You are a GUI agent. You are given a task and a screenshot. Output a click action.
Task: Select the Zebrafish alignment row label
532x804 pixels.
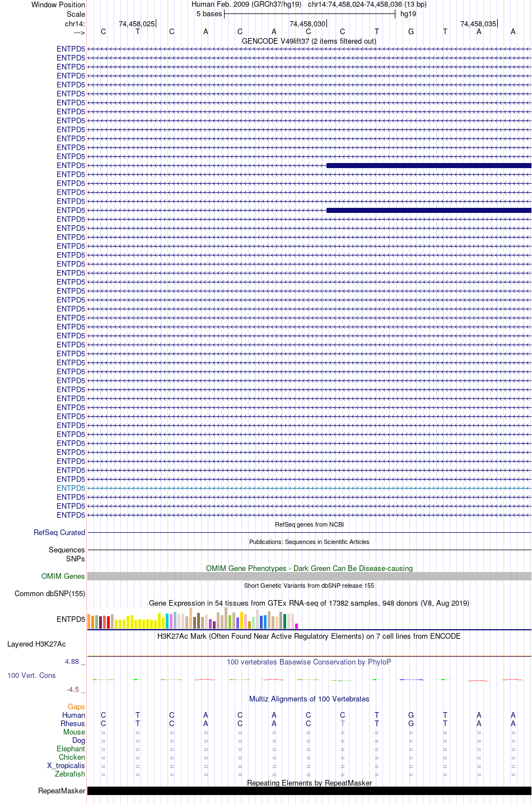70,774
